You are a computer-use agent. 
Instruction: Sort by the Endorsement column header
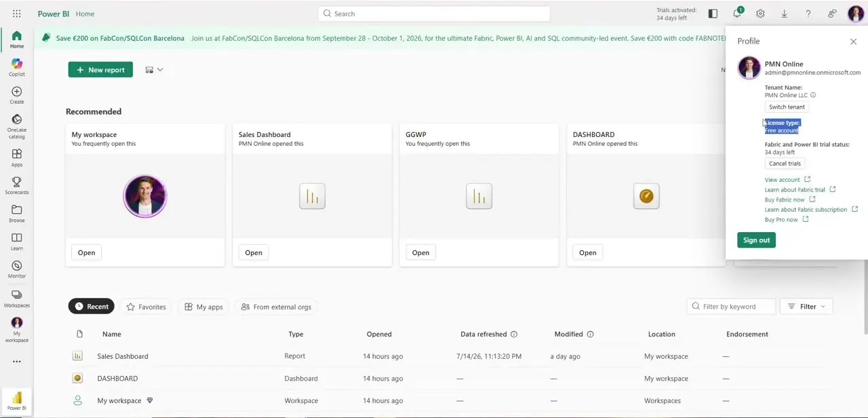click(747, 334)
